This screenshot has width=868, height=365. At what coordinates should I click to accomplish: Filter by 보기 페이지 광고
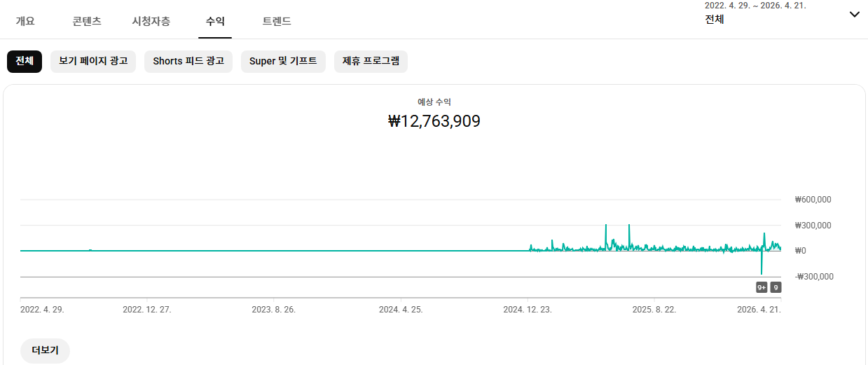93,61
